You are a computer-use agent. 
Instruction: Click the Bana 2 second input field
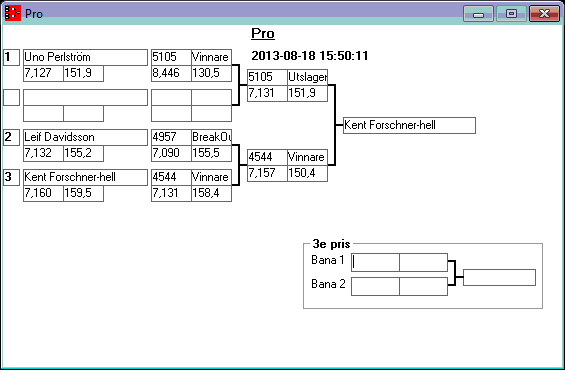point(424,286)
